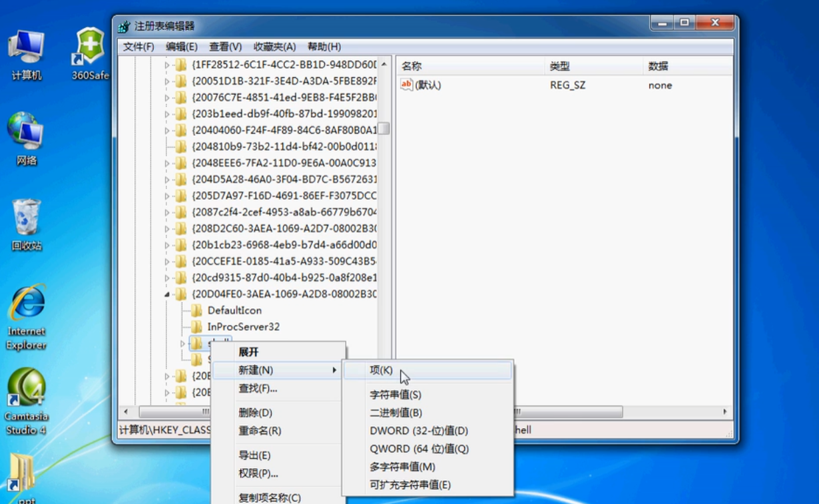Expand the {20404060-F24F-4F89 key
Viewport: 819px width, 504px height.
pos(167,130)
